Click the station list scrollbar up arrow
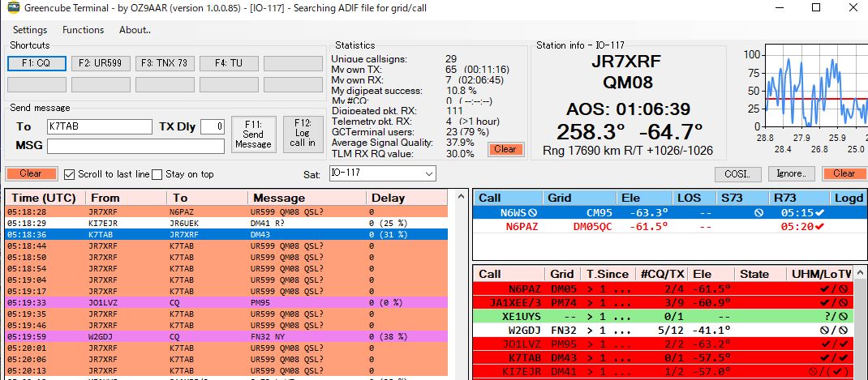 click(860, 273)
